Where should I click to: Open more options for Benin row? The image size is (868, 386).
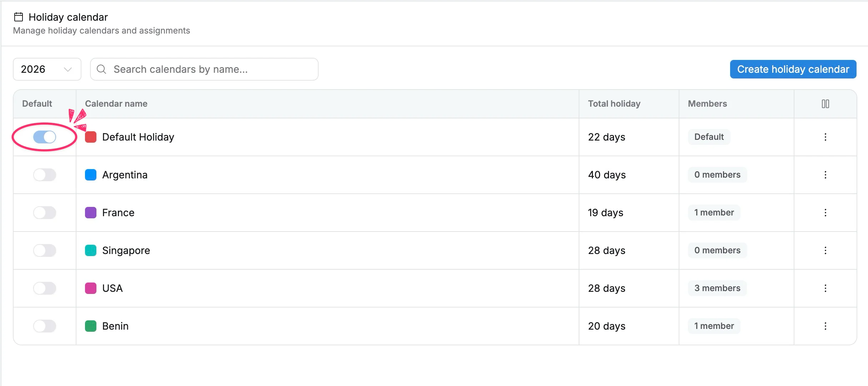[x=825, y=326]
